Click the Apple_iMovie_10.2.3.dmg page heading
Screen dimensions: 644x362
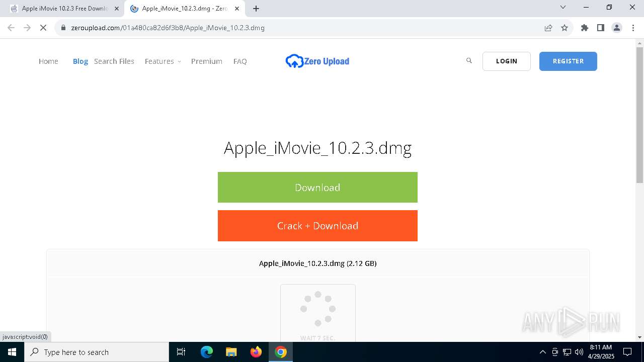[317, 148]
